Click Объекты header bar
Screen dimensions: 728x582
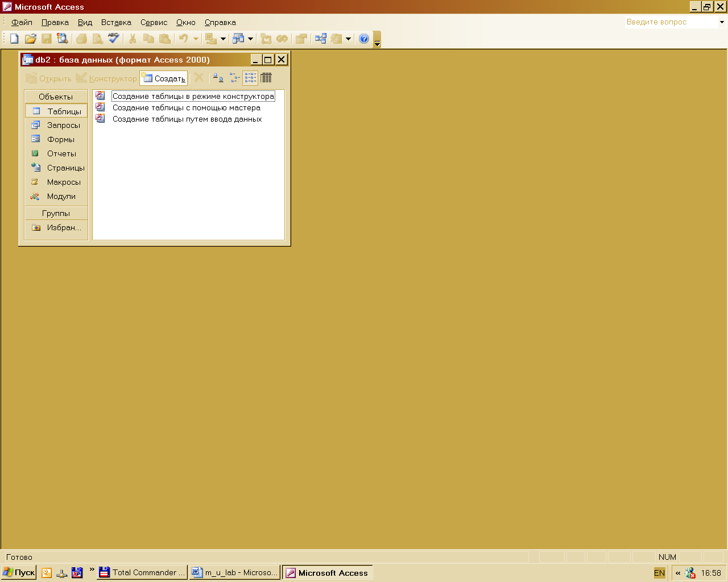56,97
